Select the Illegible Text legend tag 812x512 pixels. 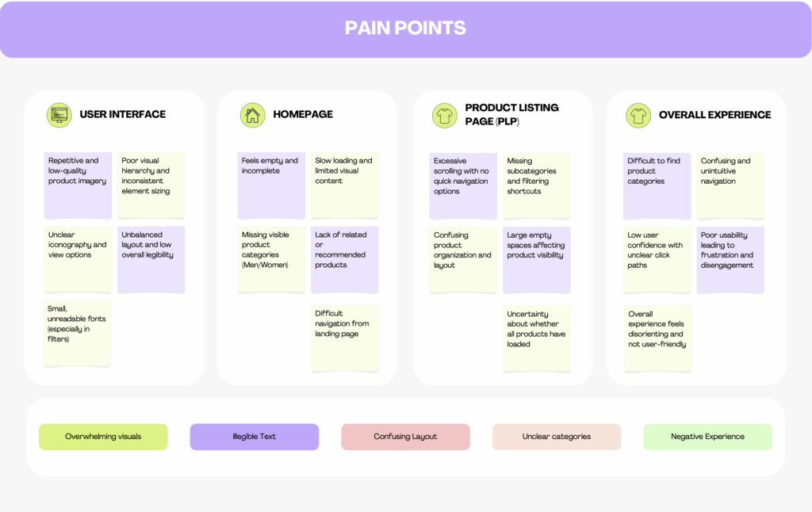point(254,437)
